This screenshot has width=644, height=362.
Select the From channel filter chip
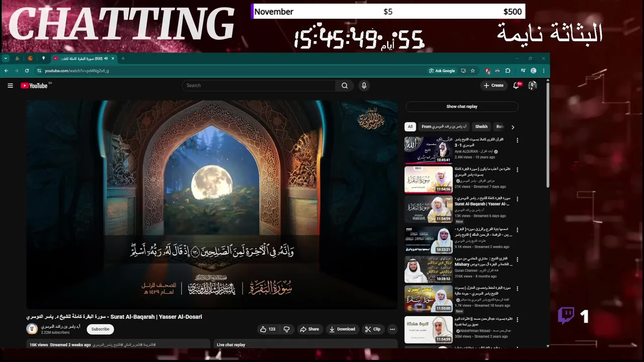444,127
